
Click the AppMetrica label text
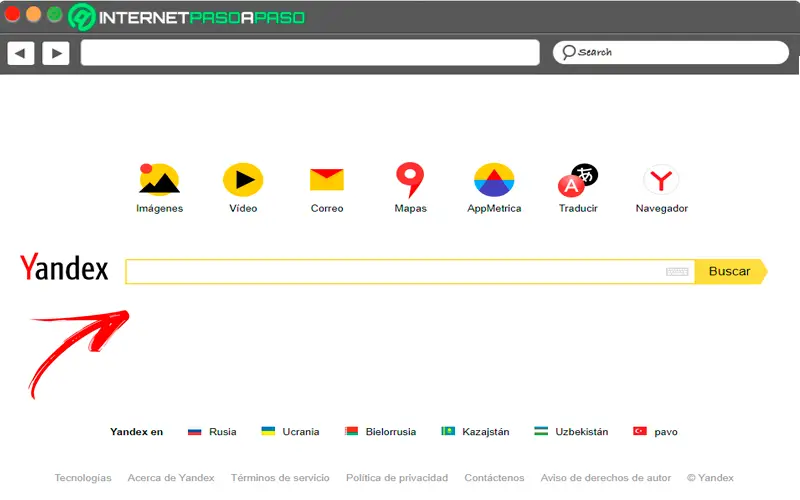494,208
